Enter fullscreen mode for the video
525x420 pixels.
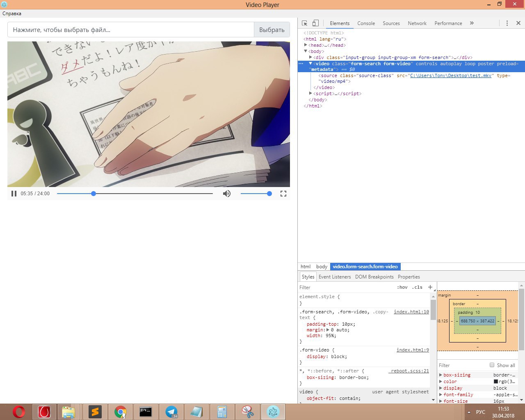(x=283, y=194)
